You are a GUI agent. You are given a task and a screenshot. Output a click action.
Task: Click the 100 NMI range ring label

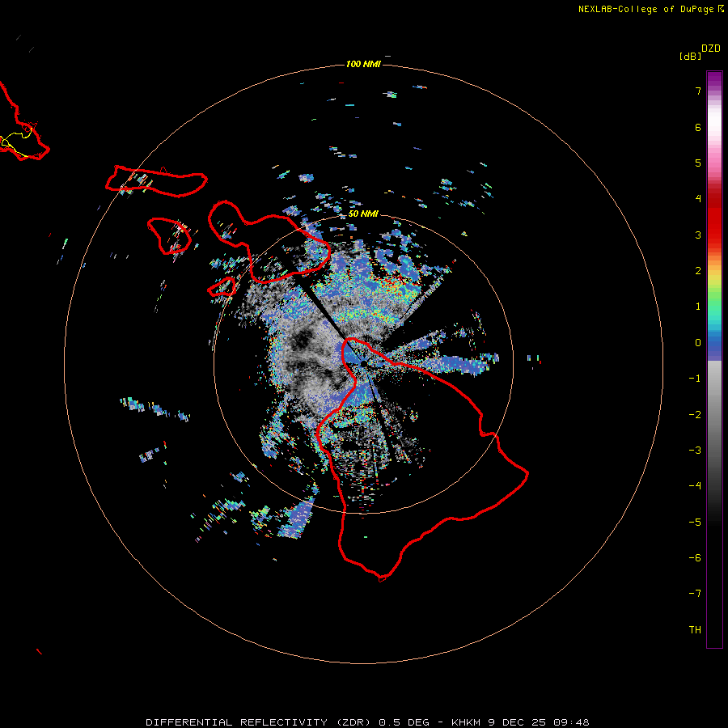pos(363,64)
